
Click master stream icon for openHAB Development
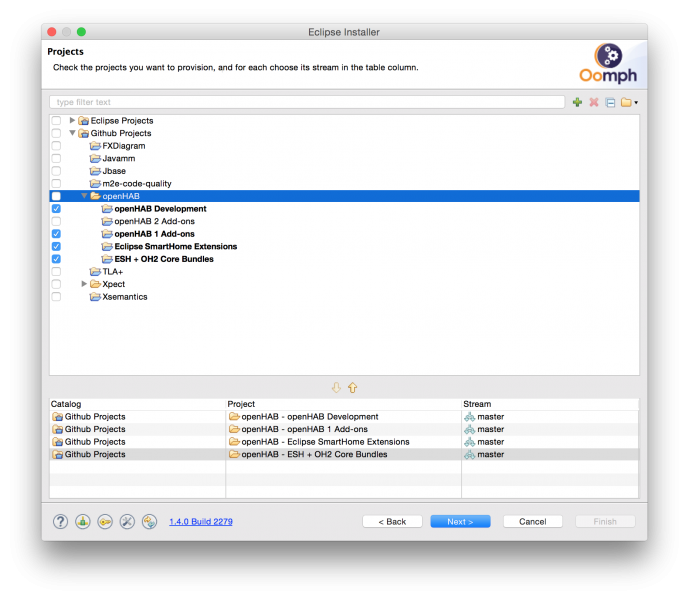click(470, 416)
